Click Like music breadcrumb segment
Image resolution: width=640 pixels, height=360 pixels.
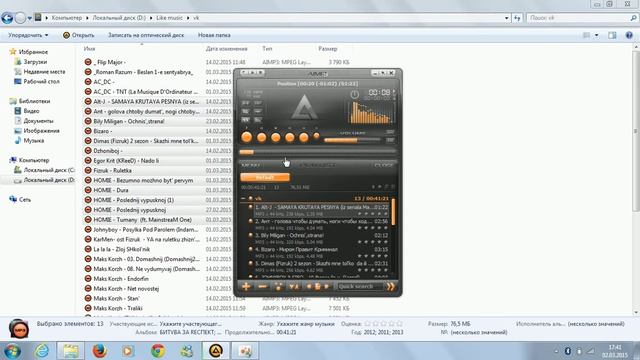169,18
